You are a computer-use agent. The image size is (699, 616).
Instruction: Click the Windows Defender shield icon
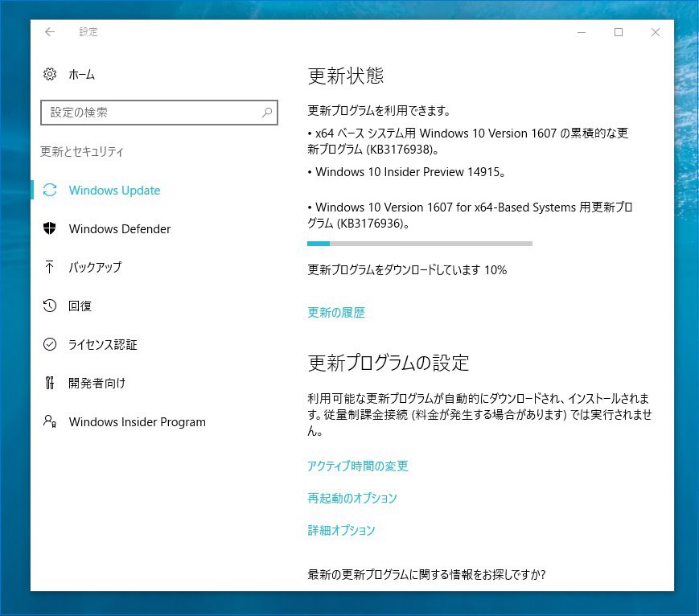(x=50, y=229)
